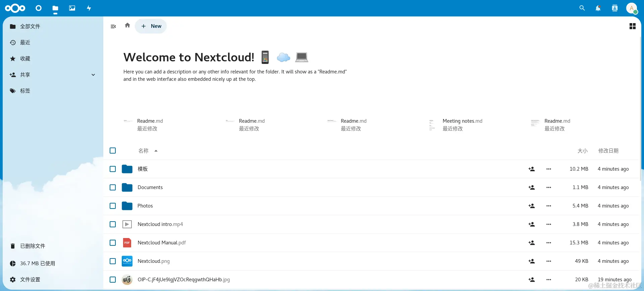Open more actions for Nextcloud Manual.pdf
This screenshot has width=644, height=291.
coord(549,243)
